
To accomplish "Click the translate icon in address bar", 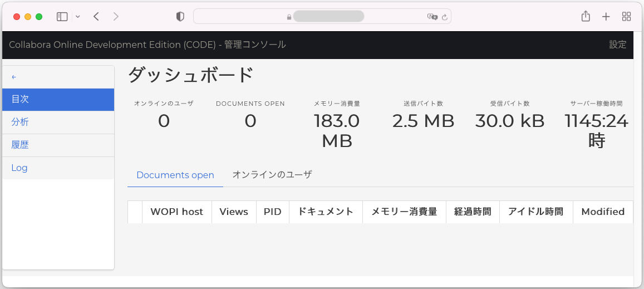I will tap(432, 17).
